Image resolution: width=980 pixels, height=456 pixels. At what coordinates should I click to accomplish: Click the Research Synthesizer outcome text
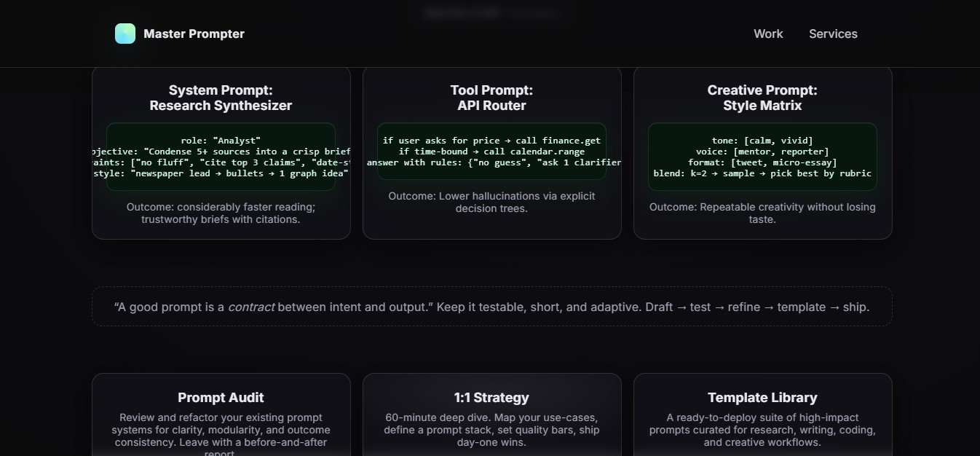tap(221, 213)
